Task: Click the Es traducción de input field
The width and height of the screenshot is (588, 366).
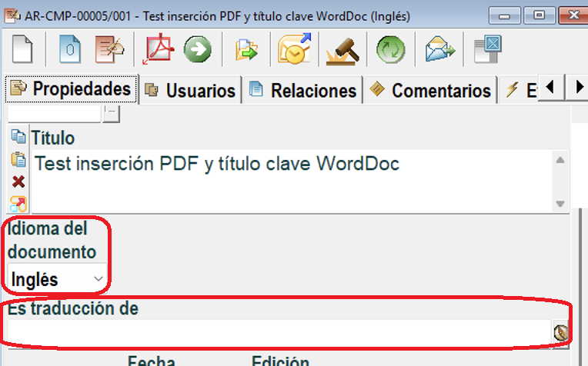Action: [x=277, y=331]
